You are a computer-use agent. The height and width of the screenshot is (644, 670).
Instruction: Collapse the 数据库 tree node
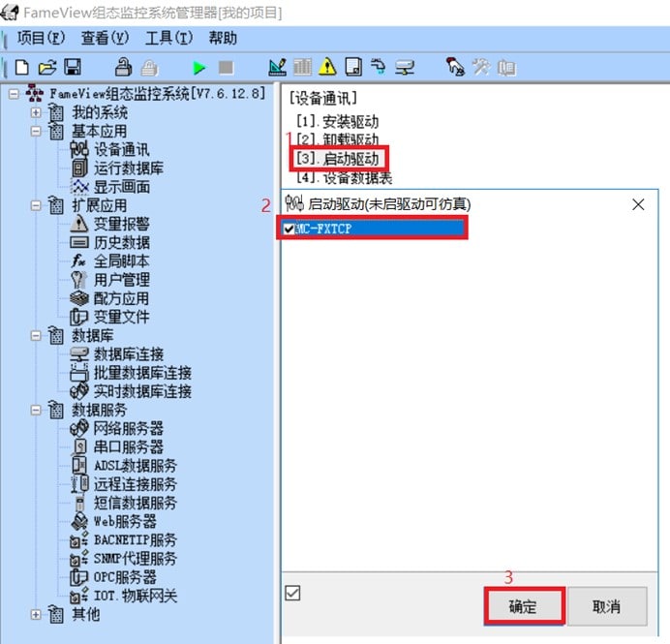coord(36,336)
